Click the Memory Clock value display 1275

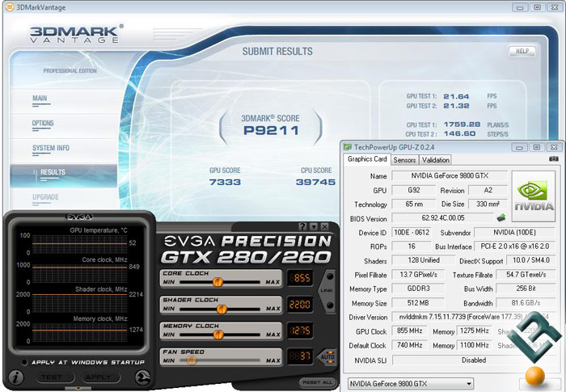click(300, 331)
